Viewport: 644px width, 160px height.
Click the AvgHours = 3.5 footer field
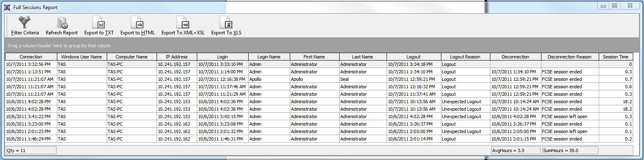516,150
